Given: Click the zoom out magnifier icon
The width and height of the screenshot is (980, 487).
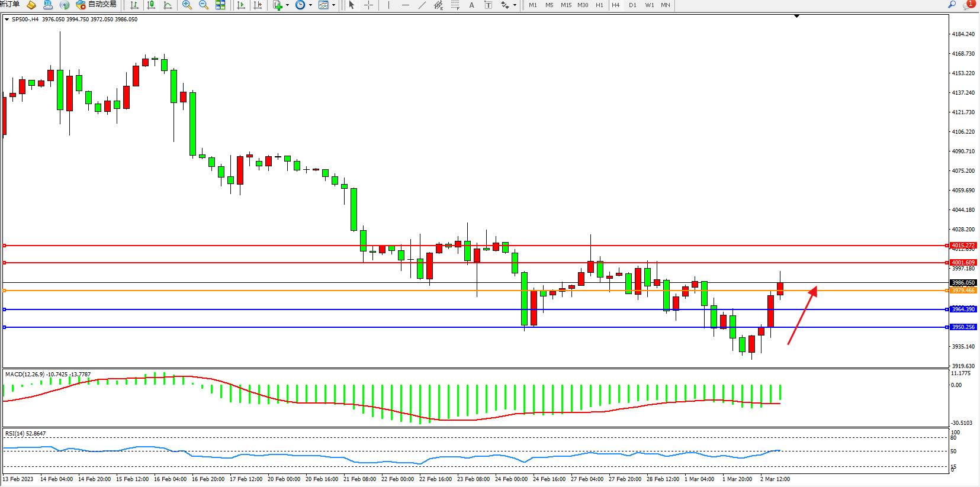Looking at the screenshot, I should click(x=204, y=5).
